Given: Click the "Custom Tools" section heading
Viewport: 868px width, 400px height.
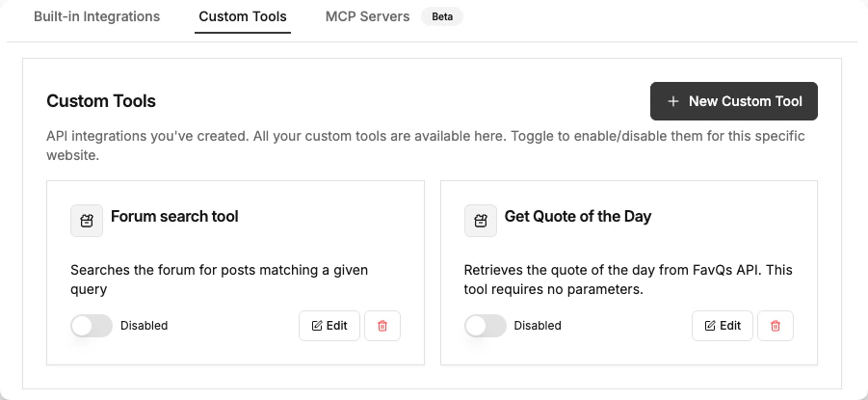Looking at the screenshot, I should click(x=101, y=101).
